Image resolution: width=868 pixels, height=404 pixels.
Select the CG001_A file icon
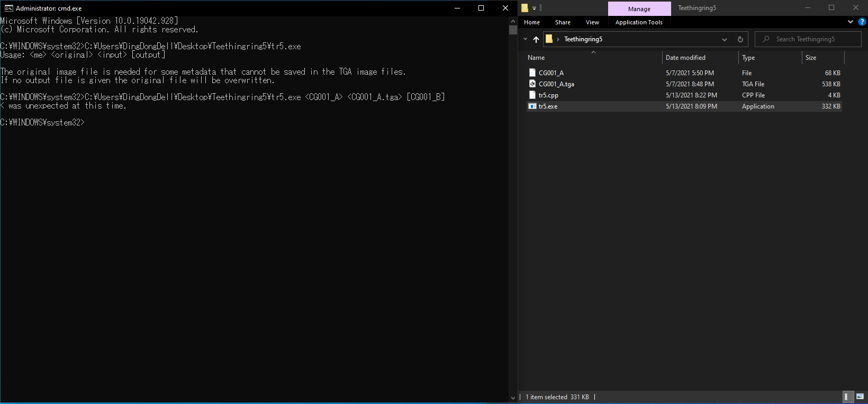tap(532, 73)
